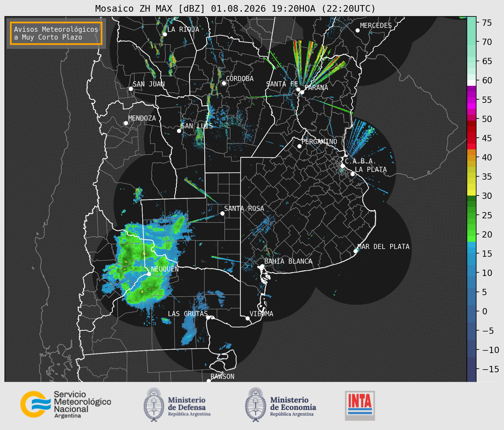This screenshot has height=430, width=504.
Task: Click the Santa Rosa city marker
Action: tap(222, 213)
